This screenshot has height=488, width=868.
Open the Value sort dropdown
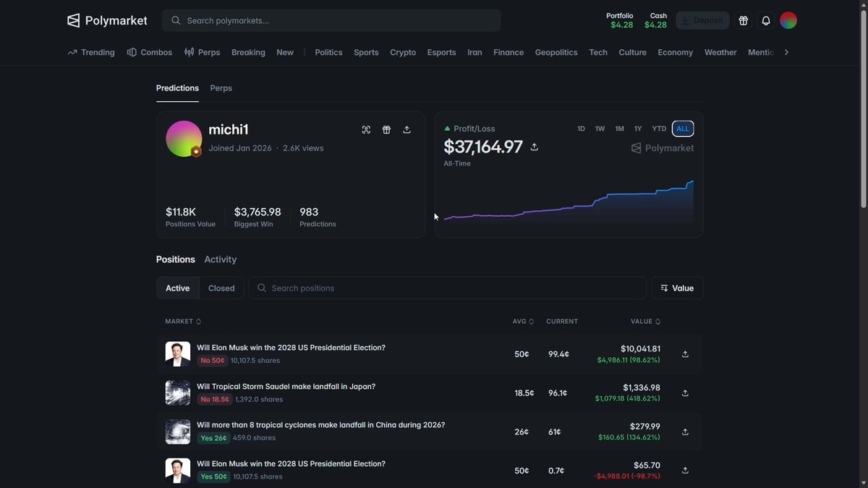point(677,288)
